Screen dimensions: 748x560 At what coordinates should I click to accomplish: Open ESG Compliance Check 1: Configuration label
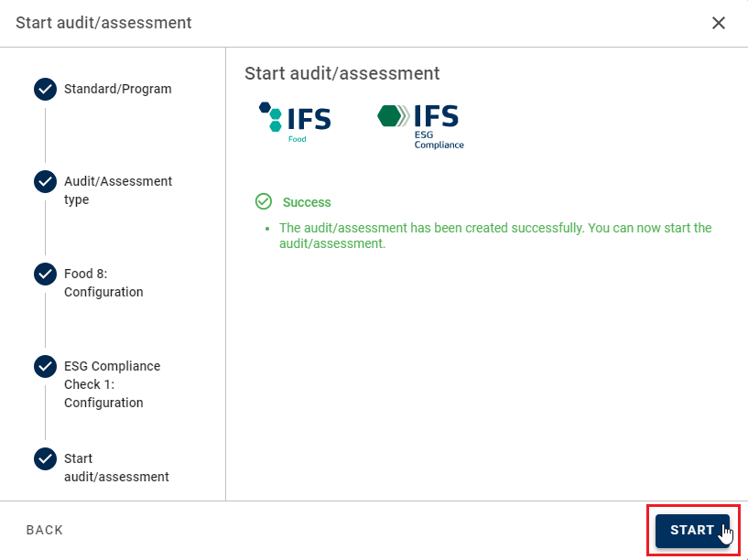112,384
